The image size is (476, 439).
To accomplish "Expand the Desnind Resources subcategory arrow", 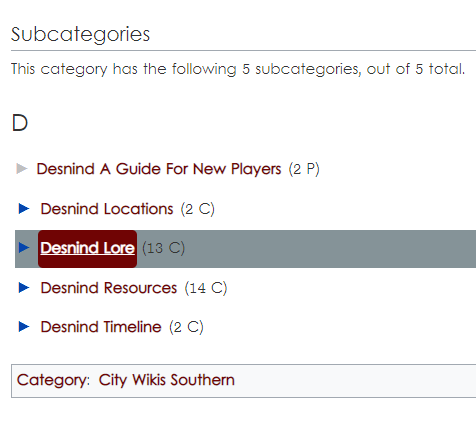I will pyautogui.click(x=24, y=287).
